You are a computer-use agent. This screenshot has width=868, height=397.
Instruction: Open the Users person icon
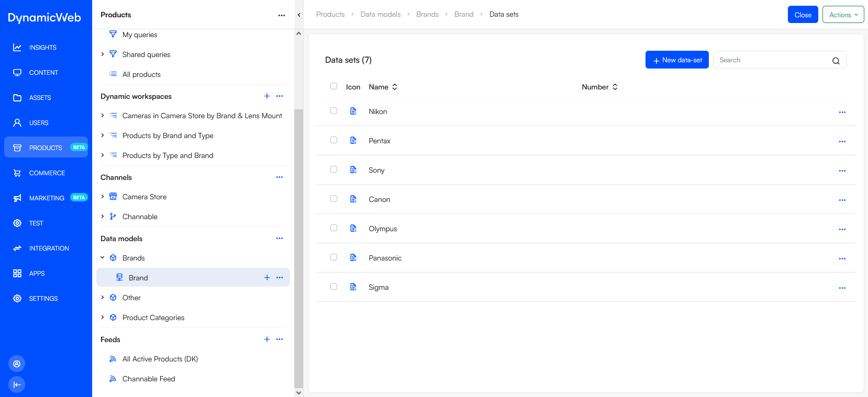point(17,123)
